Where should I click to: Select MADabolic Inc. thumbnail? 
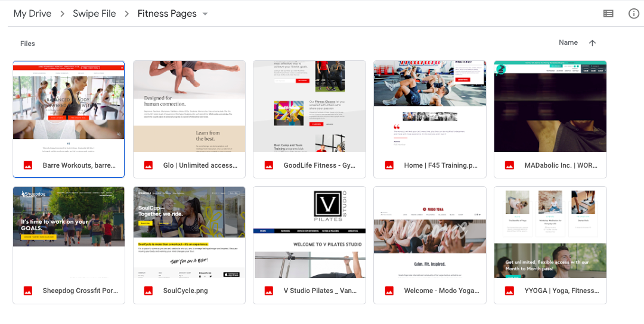coord(550,106)
